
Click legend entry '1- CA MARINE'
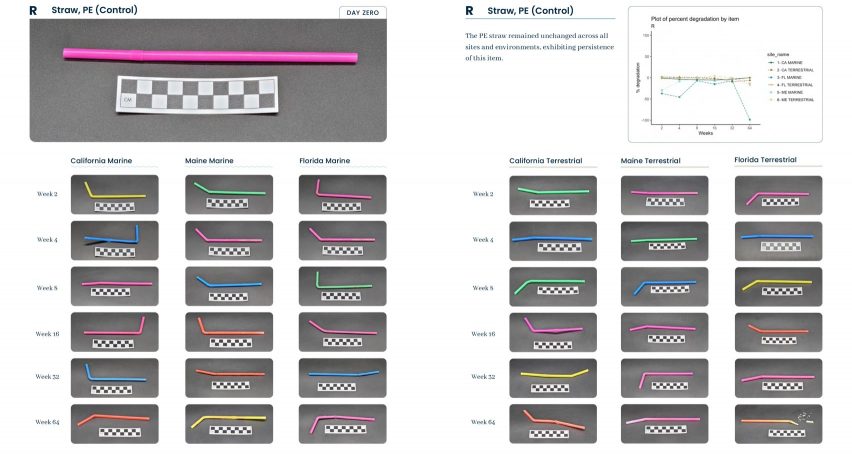coord(786,62)
